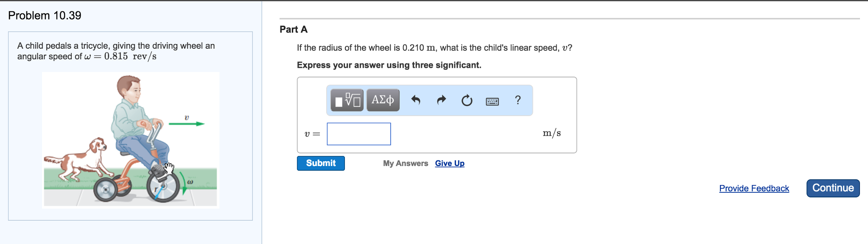868x244 pixels.
Task: Click the redo arrow in answer toolbar
Action: pyautogui.click(x=441, y=100)
